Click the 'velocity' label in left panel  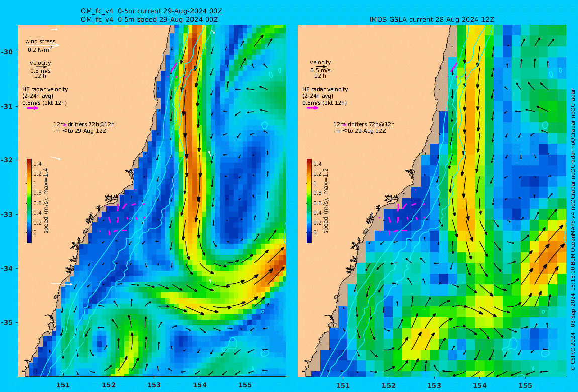point(40,63)
